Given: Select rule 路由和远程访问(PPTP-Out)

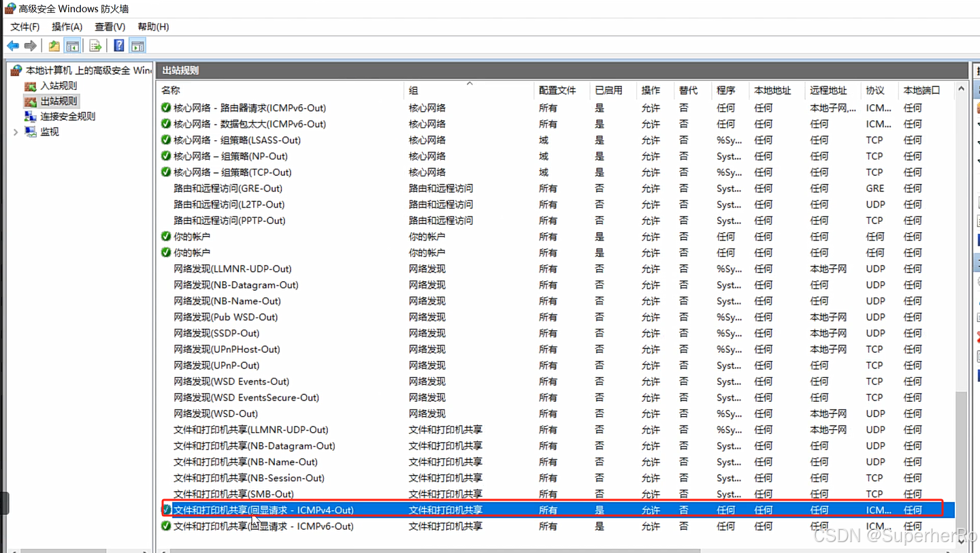Looking at the screenshot, I should pos(229,221).
